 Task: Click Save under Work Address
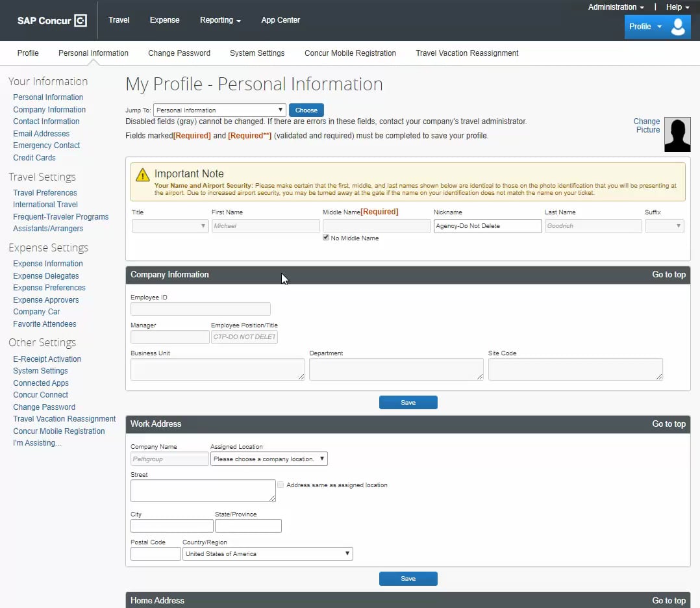click(408, 579)
